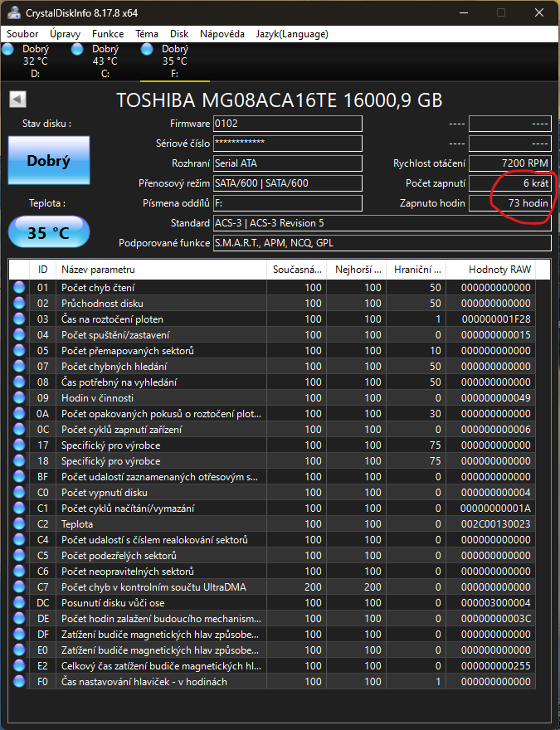Image resolution: width=560 pixels, height=730 pixels.
Task: Click the Rozhraní field Serial ATA
Action: [288, 163]
